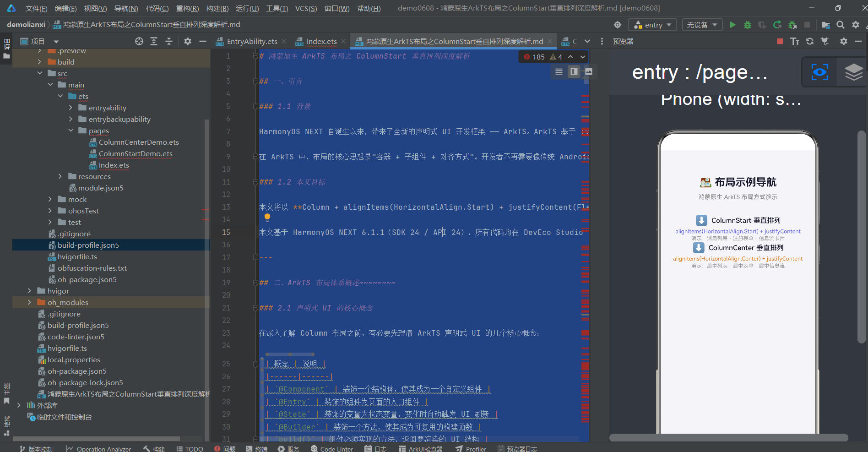Open the 工具(T) menu
Screen dimensions: 868x452
tap(277, 8)
